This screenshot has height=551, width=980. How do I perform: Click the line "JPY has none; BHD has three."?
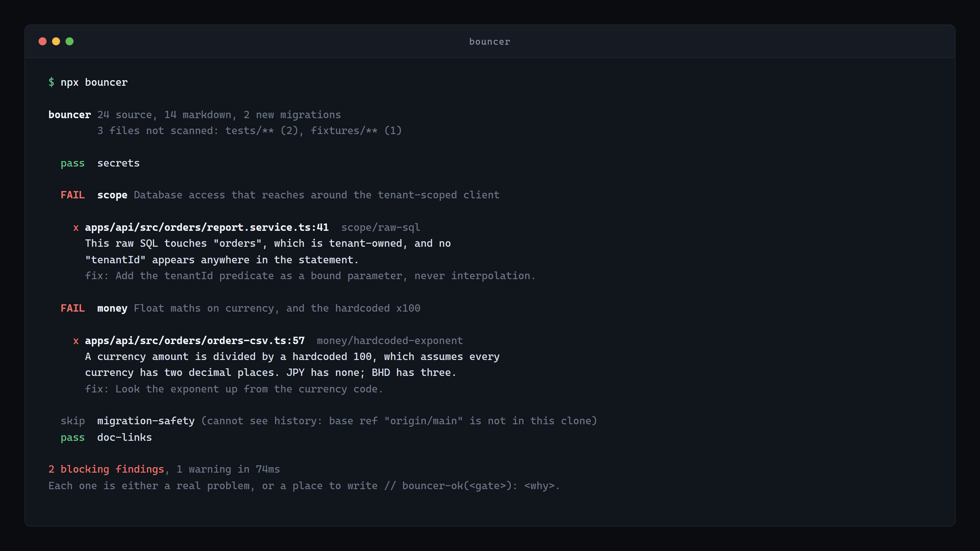pos(270,373)
